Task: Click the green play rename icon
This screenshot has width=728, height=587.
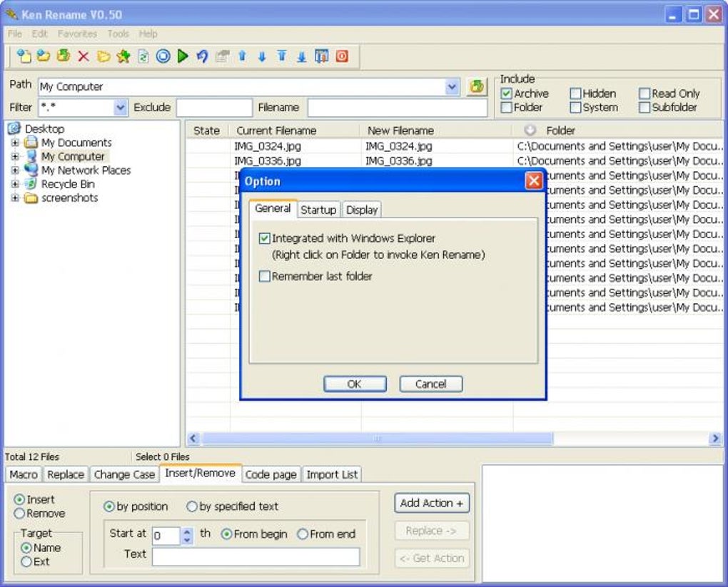Action: (183, 56)
